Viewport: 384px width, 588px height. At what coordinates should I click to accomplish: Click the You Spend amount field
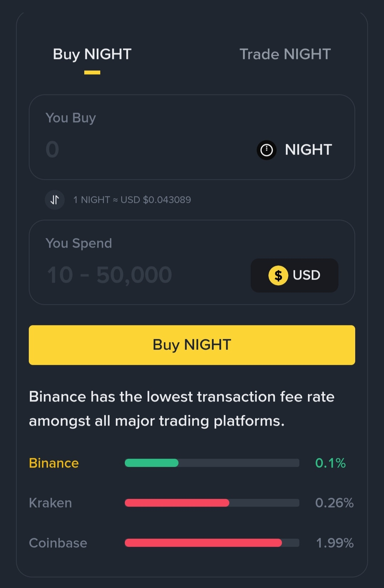coord(135,275)
